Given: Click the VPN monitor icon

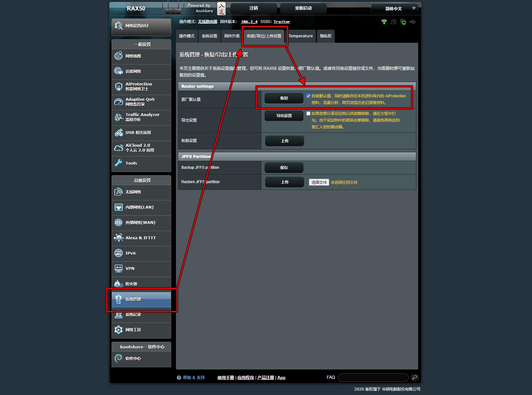Looking at the screenshot, I should [x=118, y=268].
